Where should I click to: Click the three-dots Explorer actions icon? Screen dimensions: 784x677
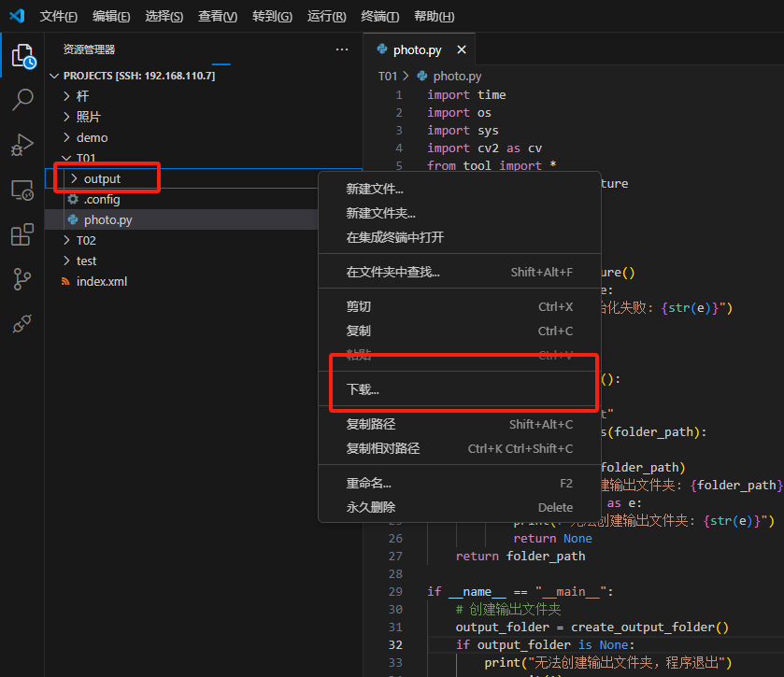(341, 49)
